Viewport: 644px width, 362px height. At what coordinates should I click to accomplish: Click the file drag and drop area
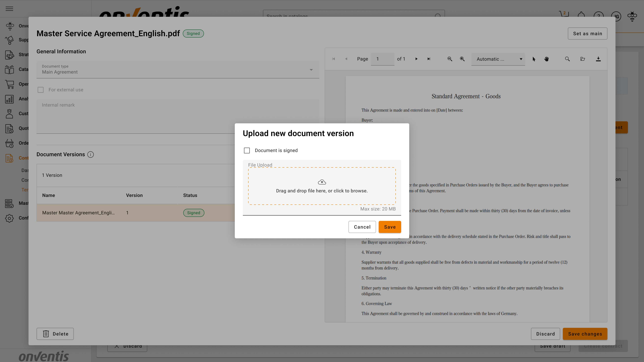322,186
